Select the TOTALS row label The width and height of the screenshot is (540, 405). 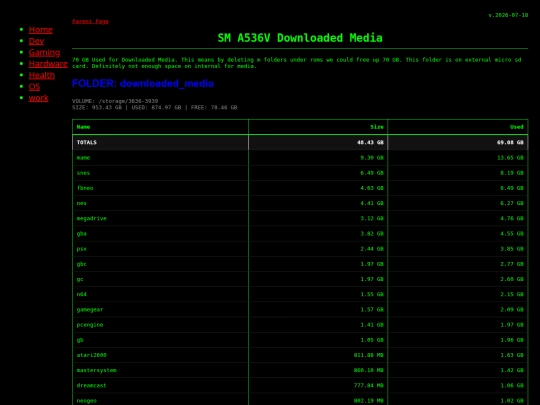click(x=87, y=142)
